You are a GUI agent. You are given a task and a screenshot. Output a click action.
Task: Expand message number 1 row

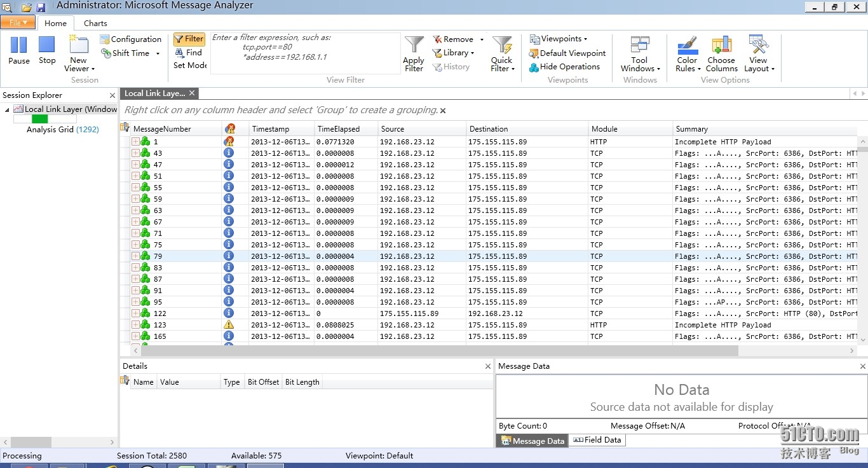tap(135, 142)
